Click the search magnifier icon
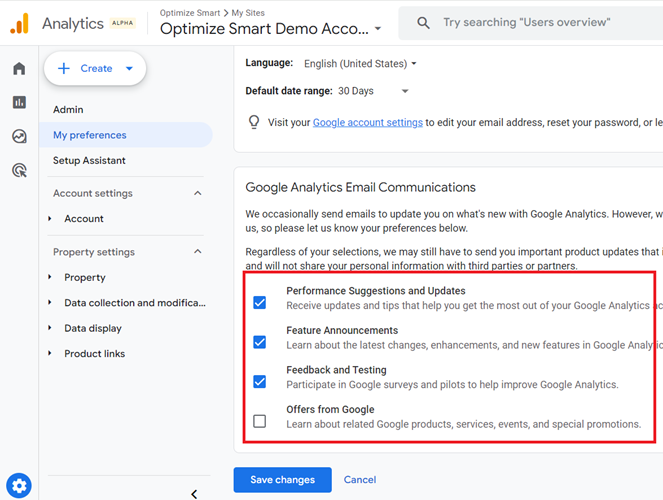The image size is (663, 500). tap(423, 23)
